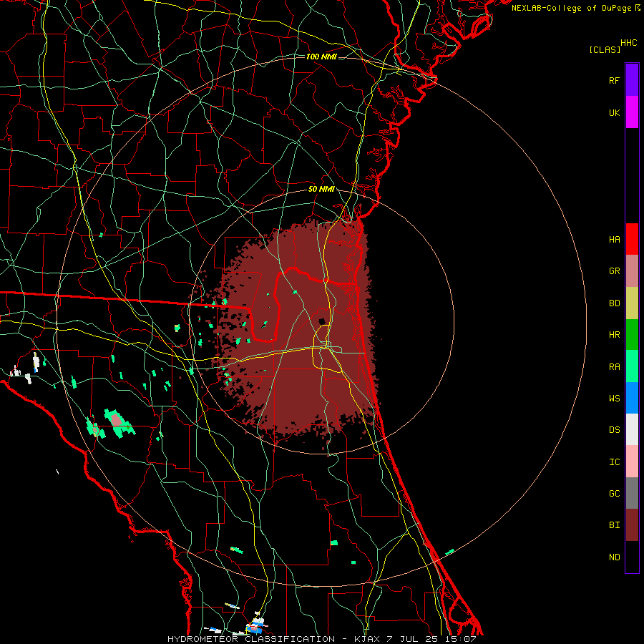Click the RF legend label

coord(614,80)
